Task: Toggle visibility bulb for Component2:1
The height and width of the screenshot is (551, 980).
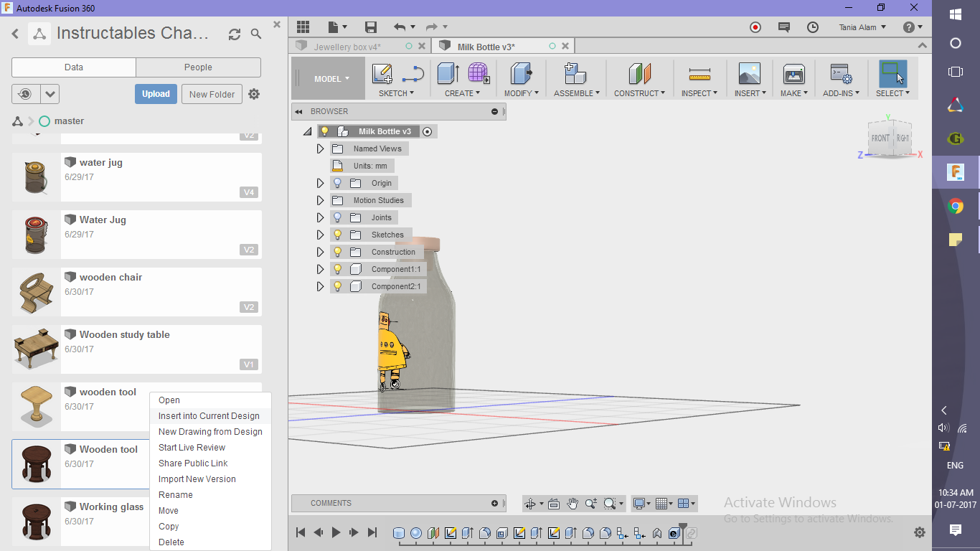Action: click(x=337, y=286)
